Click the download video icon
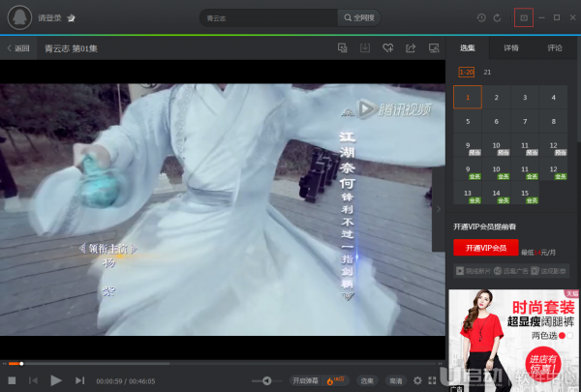 click(365, 47)
